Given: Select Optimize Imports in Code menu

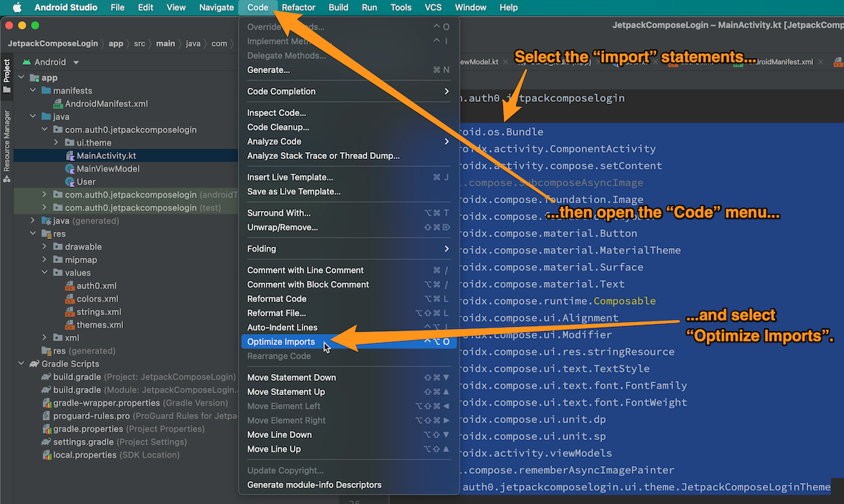Looking at the screenshot, I should pyautogui.click(x=348, y=342).
